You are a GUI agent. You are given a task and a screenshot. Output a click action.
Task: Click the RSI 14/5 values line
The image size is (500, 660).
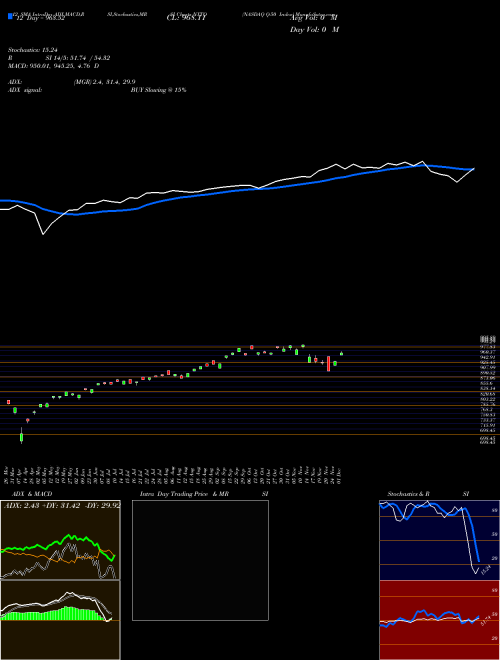click(x=59, y=58)
